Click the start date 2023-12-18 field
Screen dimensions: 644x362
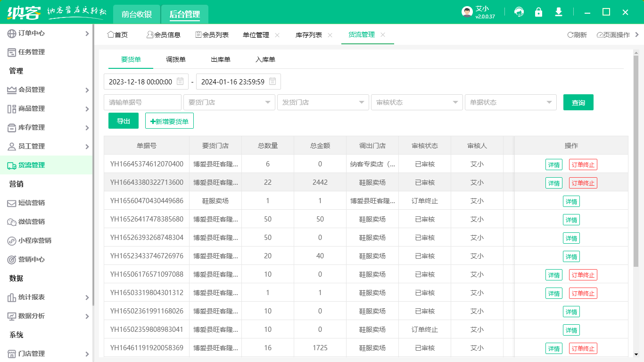click(x=146, y=82)
